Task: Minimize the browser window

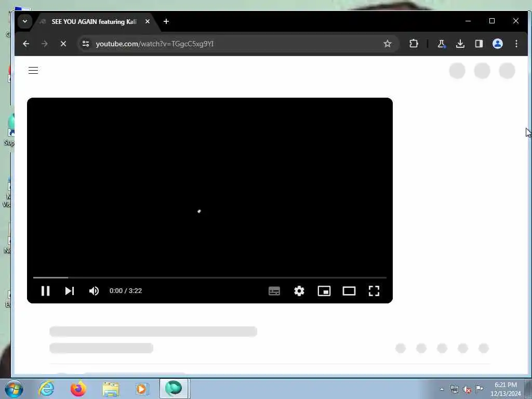Action: tap(468, 21)
